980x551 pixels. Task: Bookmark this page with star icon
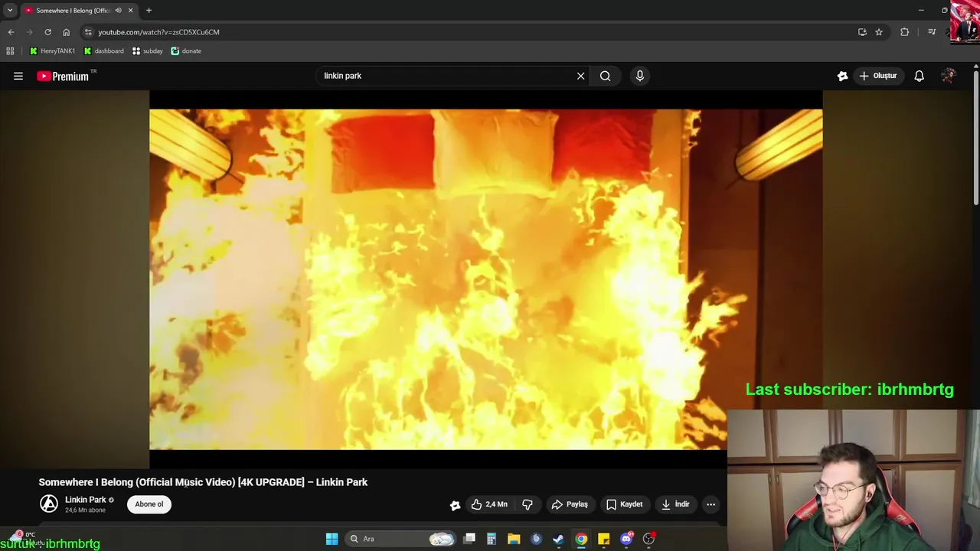click(879, 32)
